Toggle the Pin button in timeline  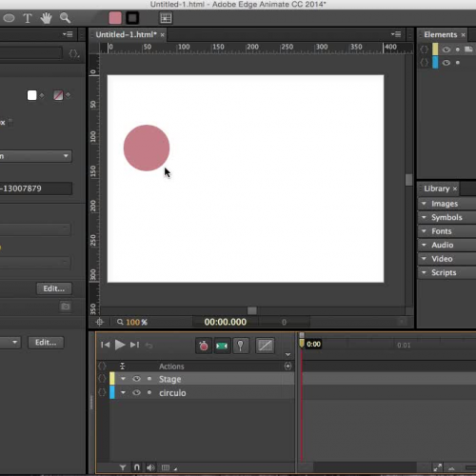241,346
